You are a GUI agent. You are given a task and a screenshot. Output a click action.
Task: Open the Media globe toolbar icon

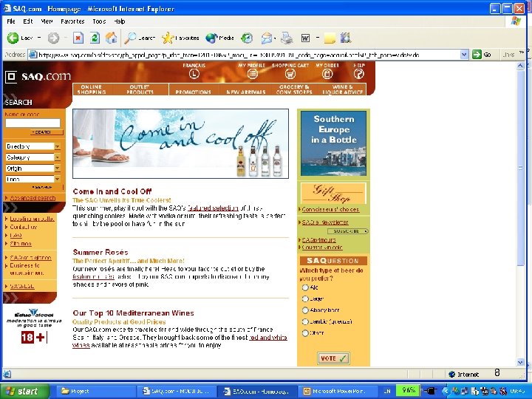pos(212,38)
